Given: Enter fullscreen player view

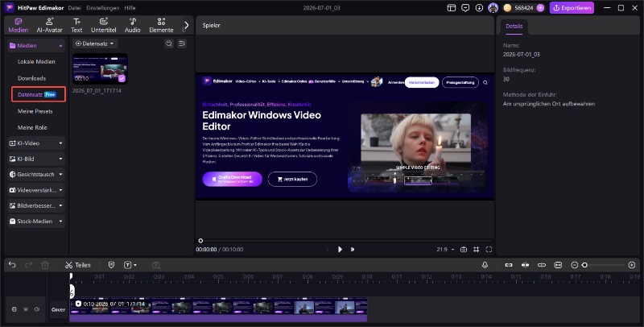Looking at the screenshot, I should (489, 250).
